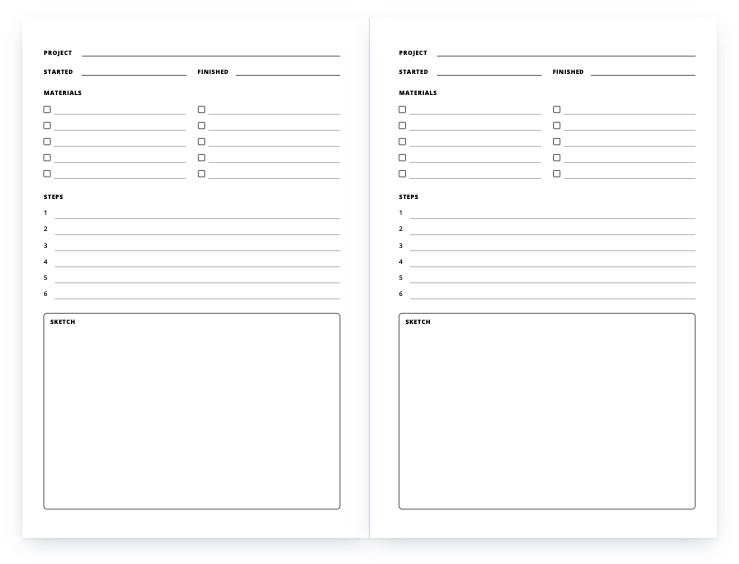Click the SKETCH label on right page
The height and width of the screenshot is (564, 739).
click(x=418, y=322)
